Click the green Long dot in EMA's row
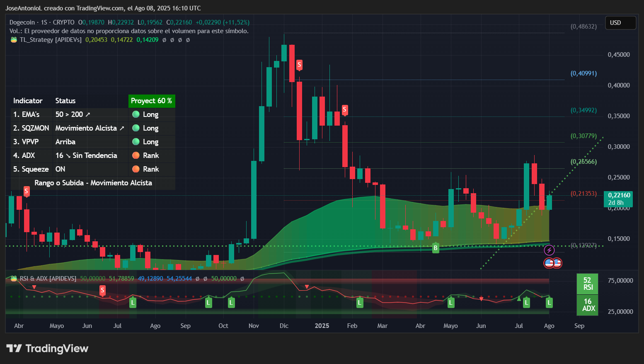Viewport: 644px width, 364px height. pyautogui.click(x=136, y=114)
